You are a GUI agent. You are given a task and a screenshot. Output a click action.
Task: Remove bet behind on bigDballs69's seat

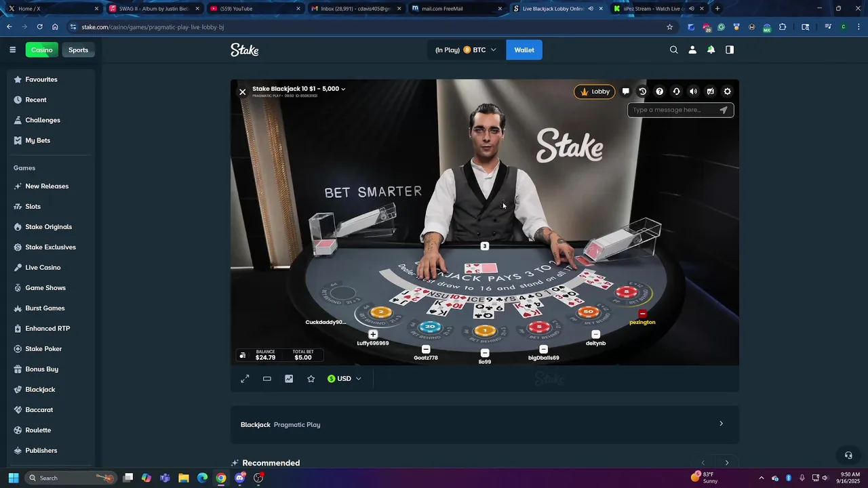pos(543,349)
